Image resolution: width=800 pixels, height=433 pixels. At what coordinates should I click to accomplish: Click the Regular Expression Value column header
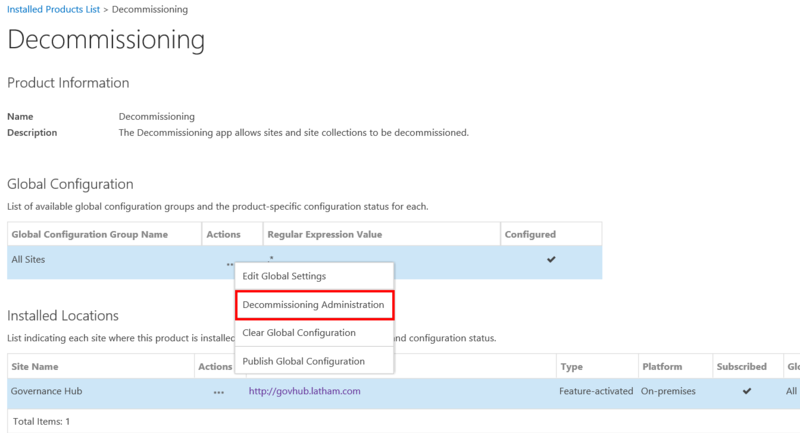coord(324,234)
